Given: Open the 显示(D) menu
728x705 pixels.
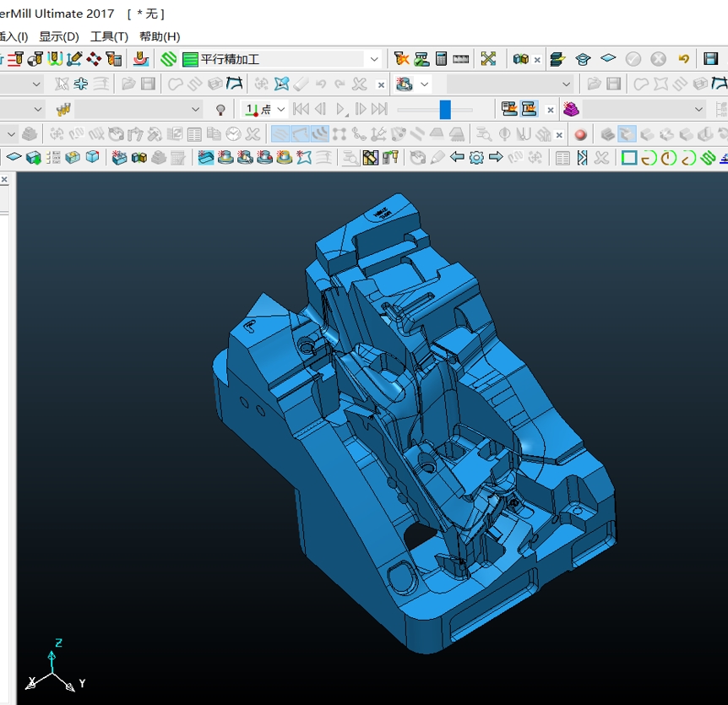Looking at the screenshot, I should (59, 36).
